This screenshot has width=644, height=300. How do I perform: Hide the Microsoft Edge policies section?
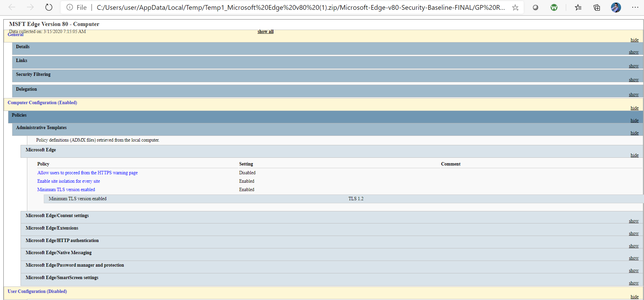click(635, 155)
